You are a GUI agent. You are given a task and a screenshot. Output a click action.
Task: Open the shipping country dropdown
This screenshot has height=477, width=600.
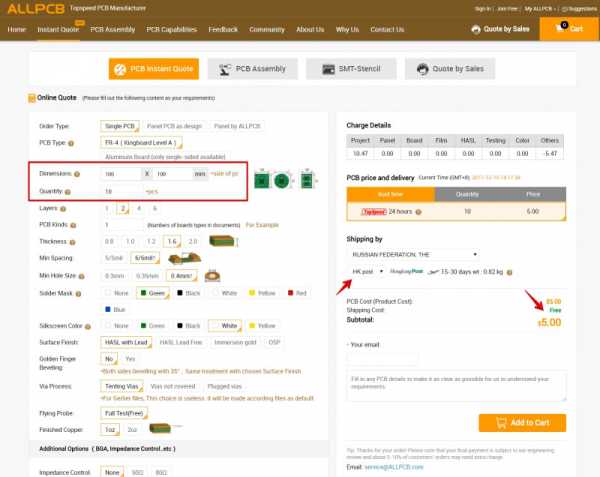414,255
